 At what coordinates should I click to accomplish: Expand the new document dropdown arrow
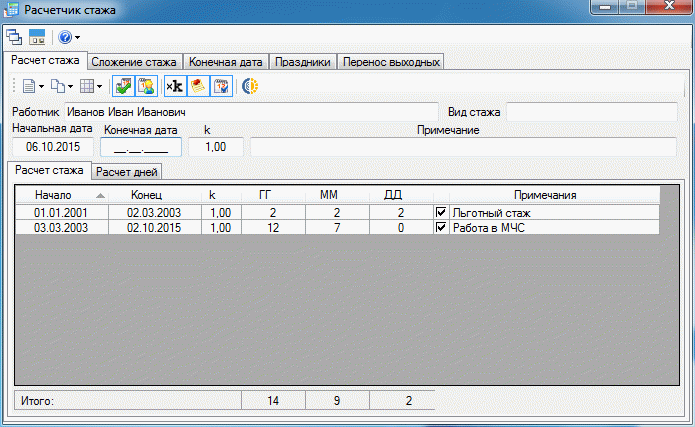tap(42, 87)
